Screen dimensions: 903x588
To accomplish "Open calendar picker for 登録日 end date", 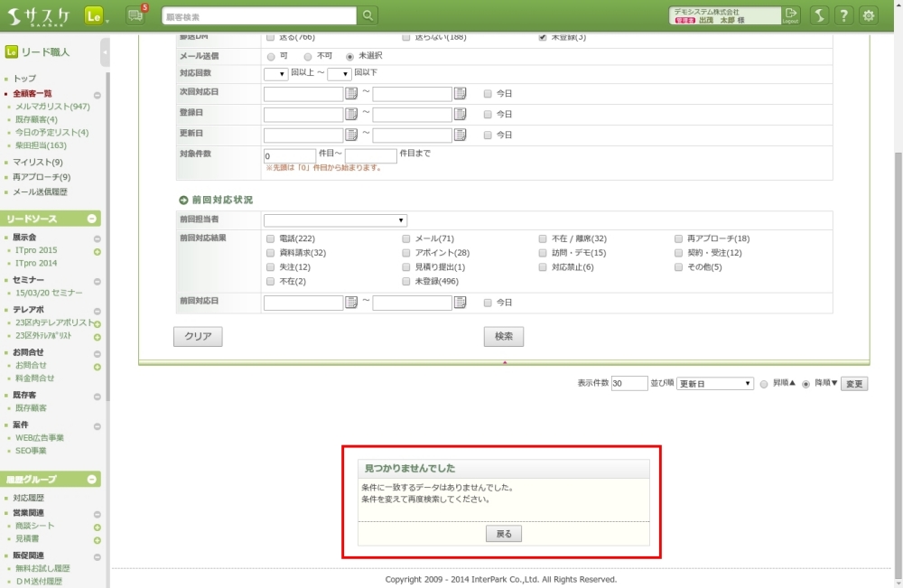I will tap(461, 114).
